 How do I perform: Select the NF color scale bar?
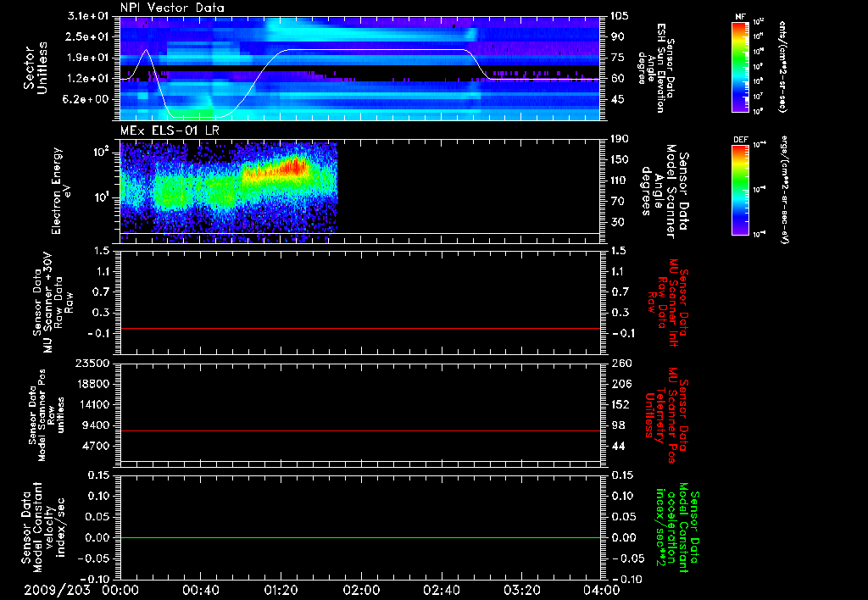click(740, 67)
